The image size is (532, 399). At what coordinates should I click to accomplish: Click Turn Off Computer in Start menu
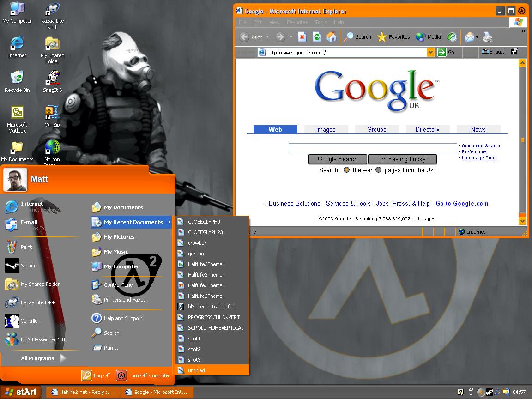pyautogui.click(x=144, y=375)
